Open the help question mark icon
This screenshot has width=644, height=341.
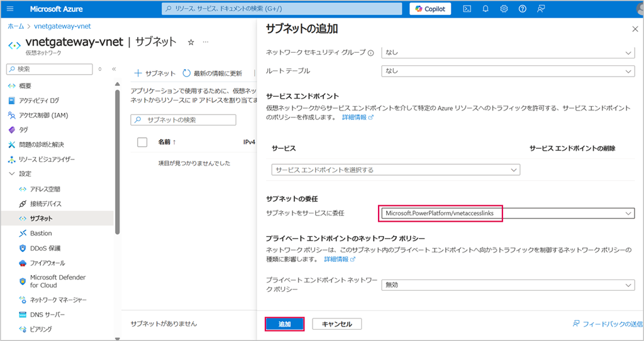tap(523, 9)
